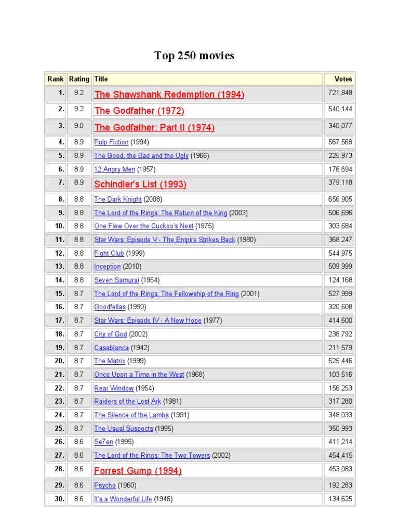Click the Rear Window link
399x532 pixels.
(x=114, y=388)
